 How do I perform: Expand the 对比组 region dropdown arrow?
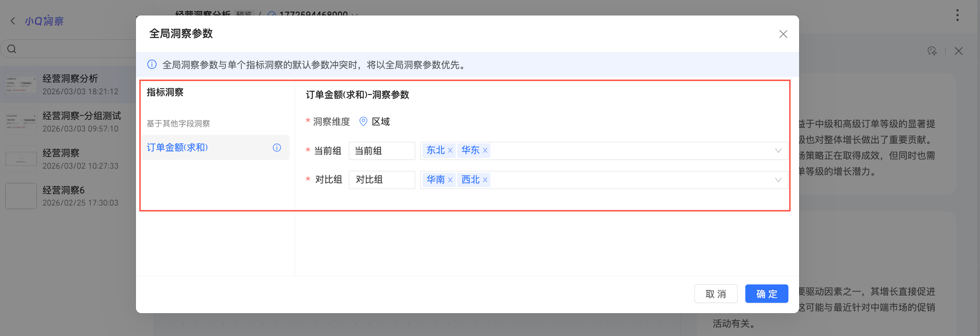(778, 180)
